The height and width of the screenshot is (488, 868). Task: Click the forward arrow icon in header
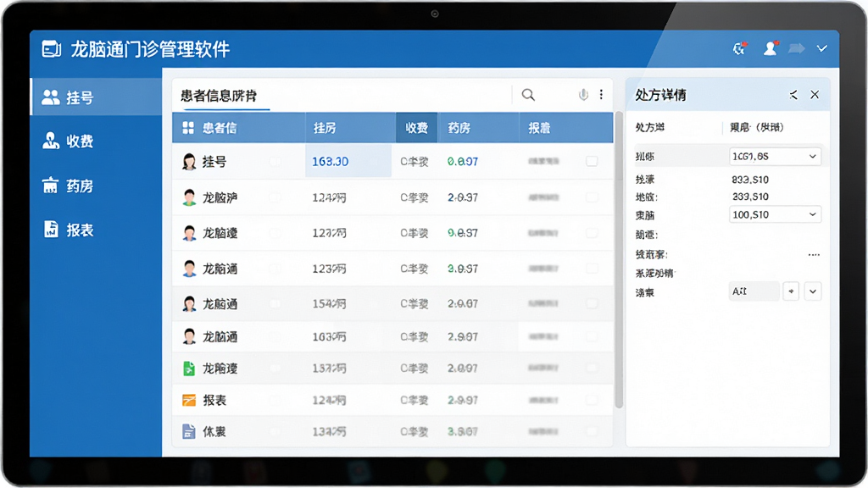point(797,48)
